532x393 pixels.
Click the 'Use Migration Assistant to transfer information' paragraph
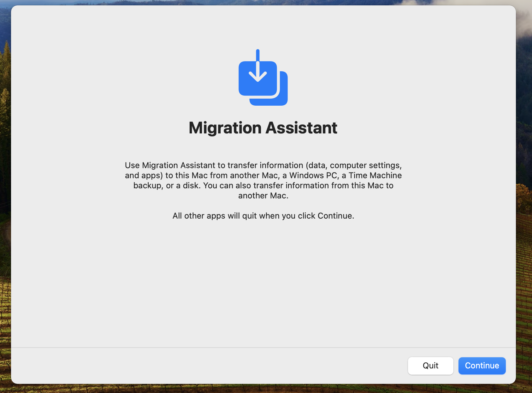[263, 180]
